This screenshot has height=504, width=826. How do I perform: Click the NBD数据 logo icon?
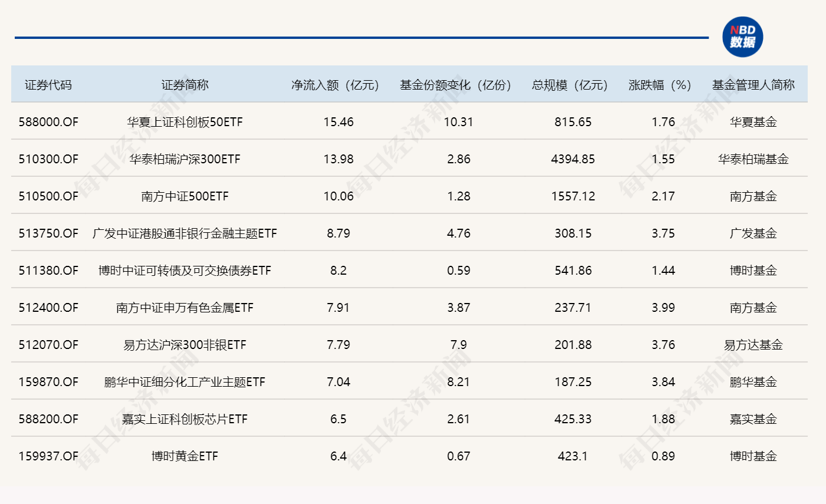[x=742, y=37]
